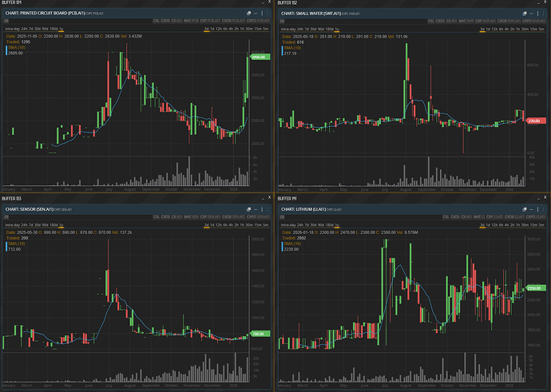Image resolution: width=551 pixels, height=392 pixels.
Task: Pop out the Lithium chart buffer window
Action: (x=524, y=209)
